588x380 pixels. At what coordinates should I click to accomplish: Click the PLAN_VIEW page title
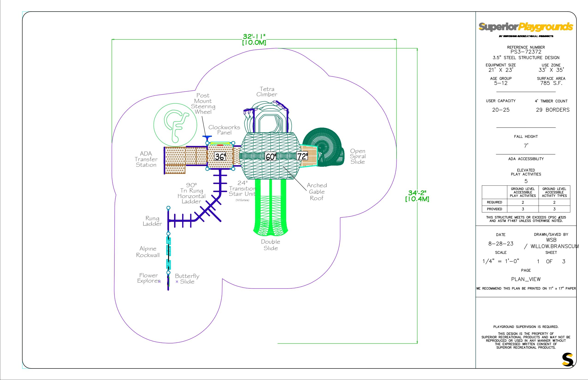[x=526, y=279]
